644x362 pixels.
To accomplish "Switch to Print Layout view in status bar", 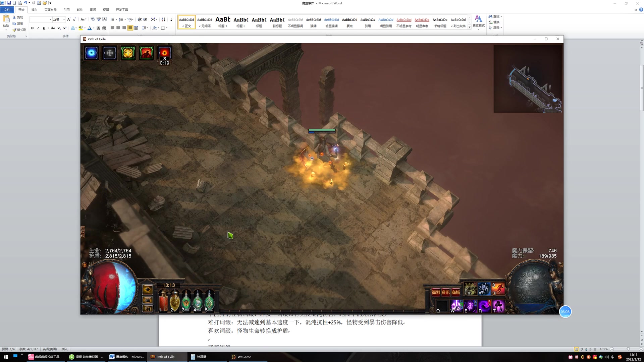I will point(577,349).
